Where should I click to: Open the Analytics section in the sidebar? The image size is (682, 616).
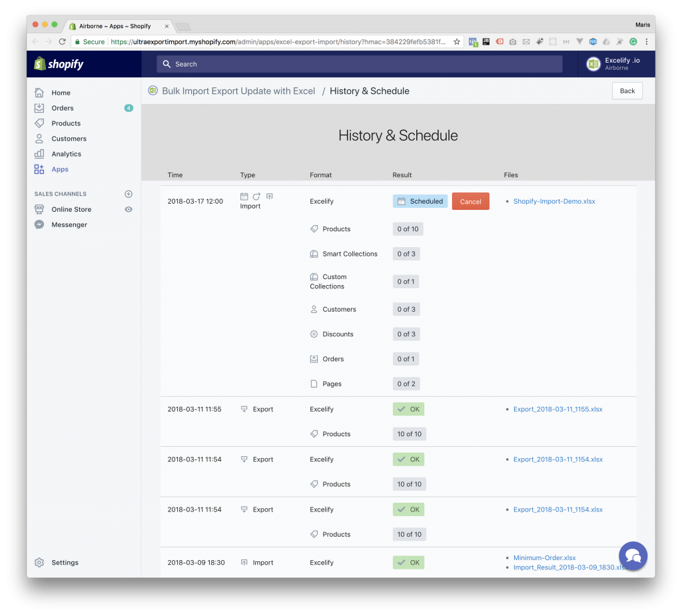click(x=66, y=153)
